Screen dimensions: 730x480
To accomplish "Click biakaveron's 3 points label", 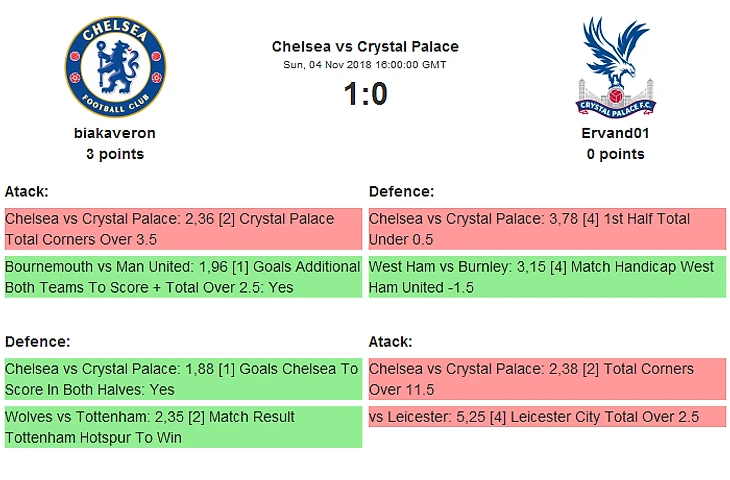I will tap(115, 154).
